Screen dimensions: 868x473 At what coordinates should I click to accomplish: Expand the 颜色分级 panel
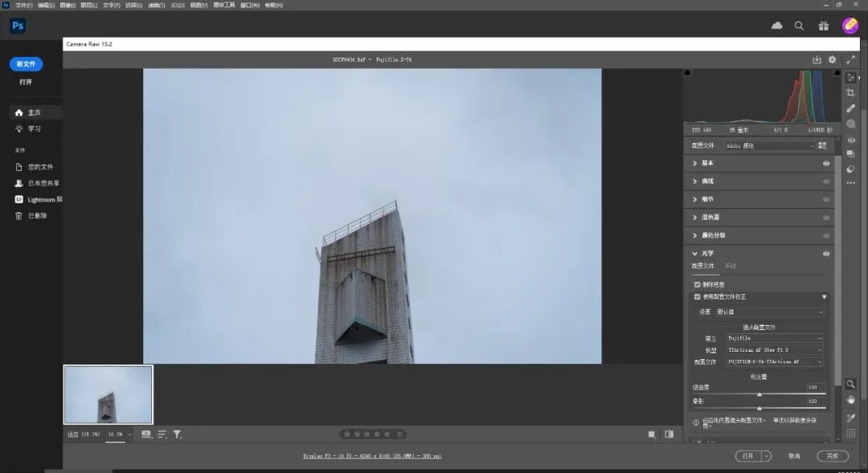pyautogui.click(x=694, y=235)
